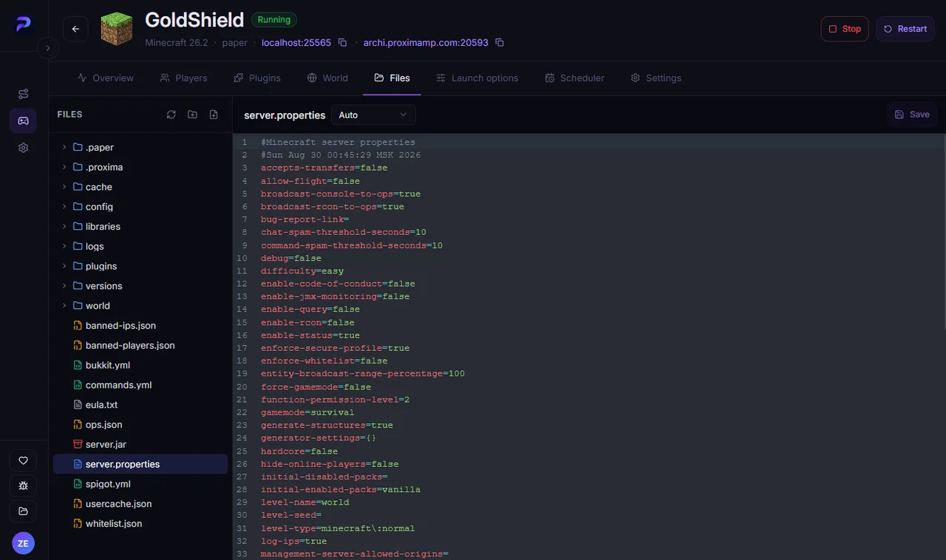Screen dimensions: 946x560
Task: Open the bug report icon
Action: pos(23,486)
